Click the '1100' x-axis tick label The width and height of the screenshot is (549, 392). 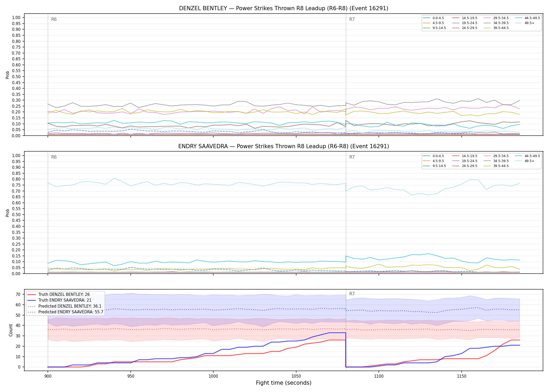pos(379,376)
